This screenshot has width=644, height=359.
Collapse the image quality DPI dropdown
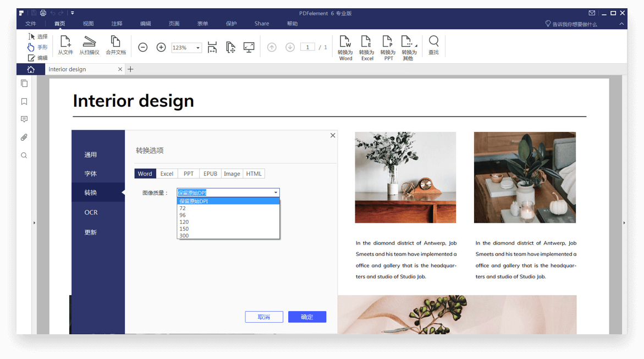tap(276, 192)
